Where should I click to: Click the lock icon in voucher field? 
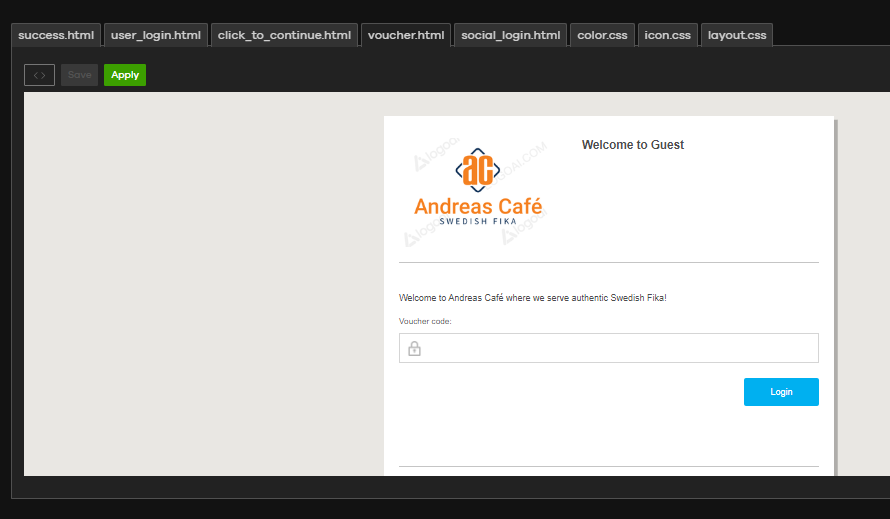click(x=414, y=348)
